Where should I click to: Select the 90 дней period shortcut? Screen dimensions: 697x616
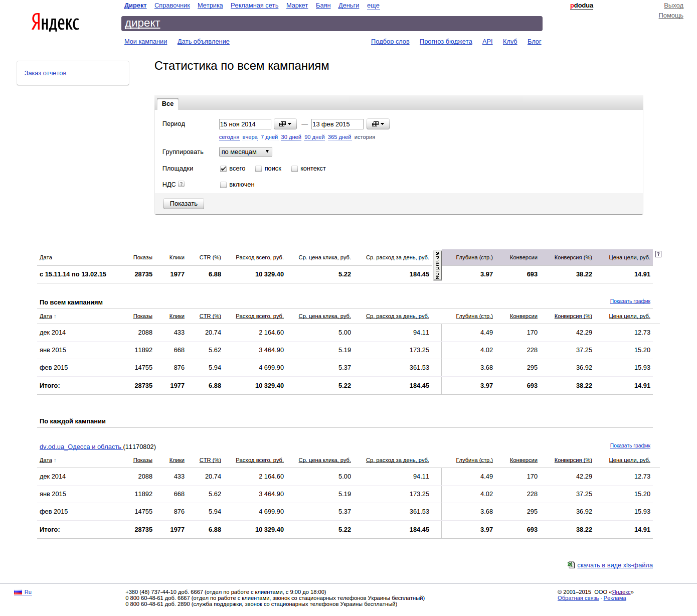[x=314, y=137]
